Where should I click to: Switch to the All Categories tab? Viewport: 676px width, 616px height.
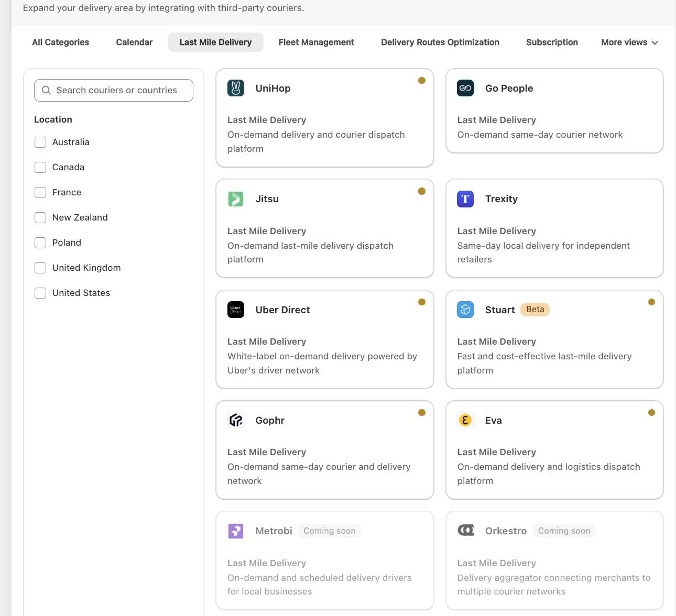pyautogui.click(x=60, y=42)
